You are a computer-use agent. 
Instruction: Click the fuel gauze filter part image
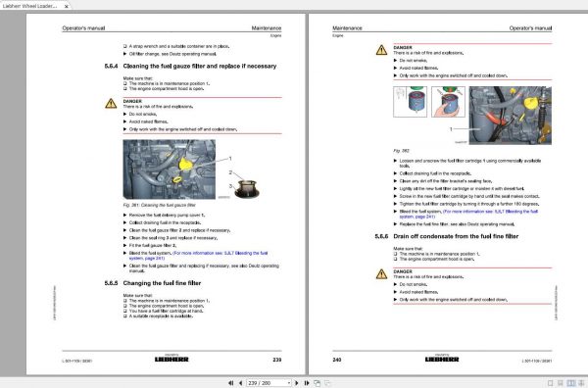coord(247,188)
